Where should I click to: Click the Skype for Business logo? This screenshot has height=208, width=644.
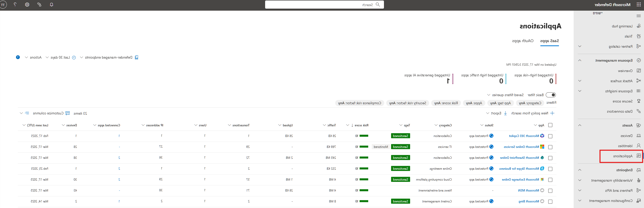tap(542, 168)
